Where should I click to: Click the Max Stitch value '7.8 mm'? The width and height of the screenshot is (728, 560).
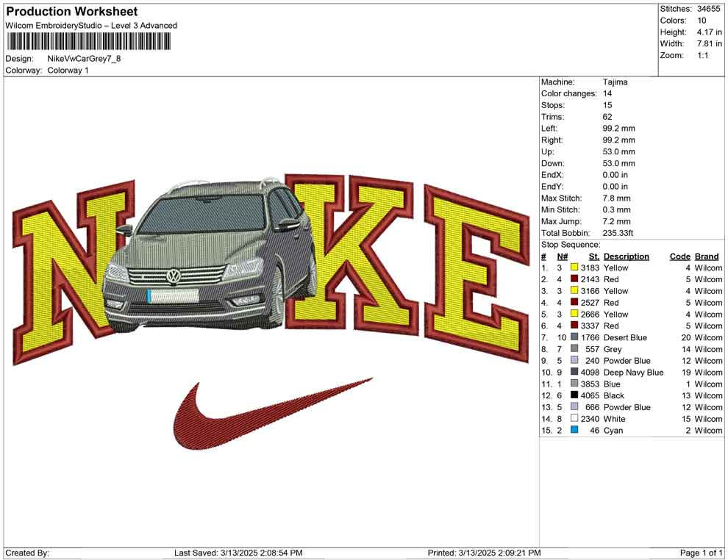(616, 198)
